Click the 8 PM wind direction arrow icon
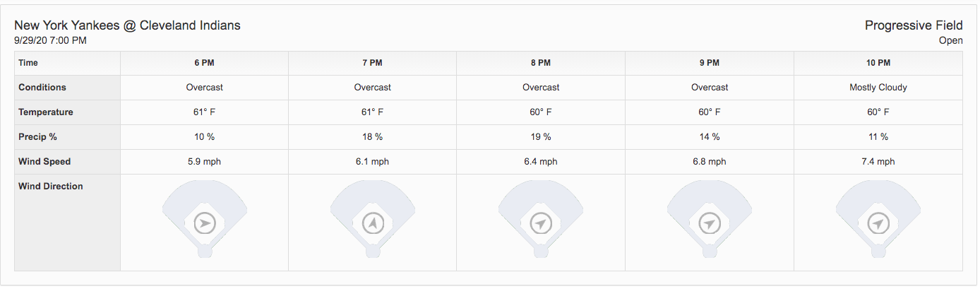 click(x=541, y=224)
